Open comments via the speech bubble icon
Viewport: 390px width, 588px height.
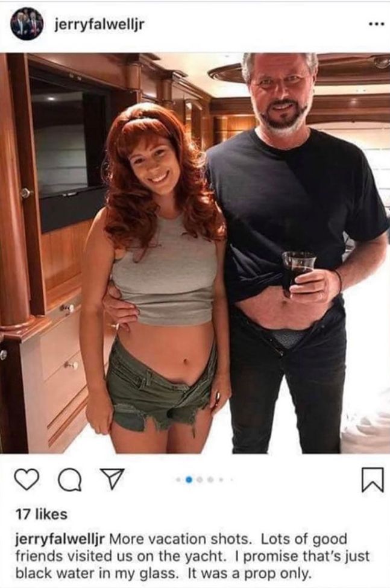[x=70, y=479]
